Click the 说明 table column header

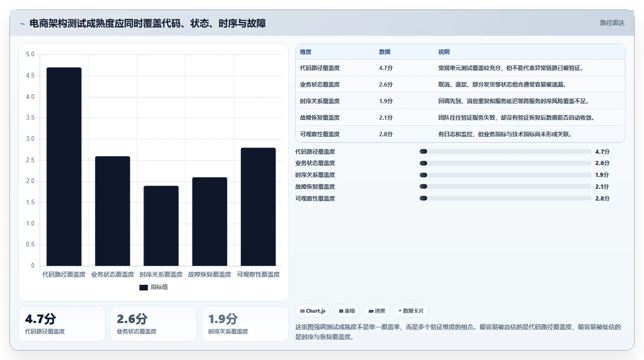pyautogui.click(x=444, y=52)
